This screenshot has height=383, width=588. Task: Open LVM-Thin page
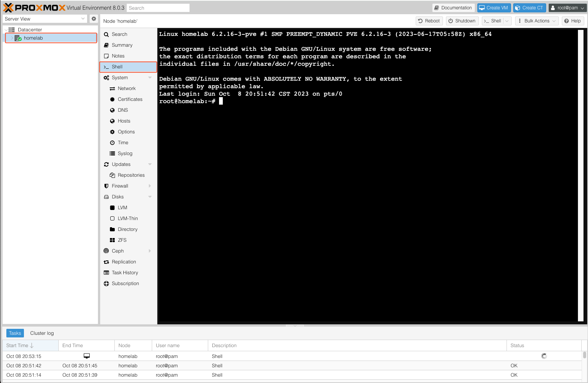tap(128, 218)
